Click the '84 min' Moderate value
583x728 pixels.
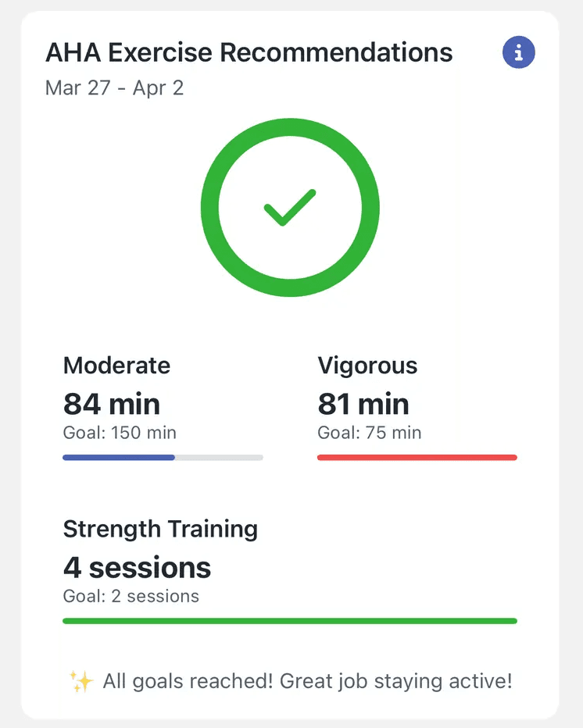tap(111, 404)
